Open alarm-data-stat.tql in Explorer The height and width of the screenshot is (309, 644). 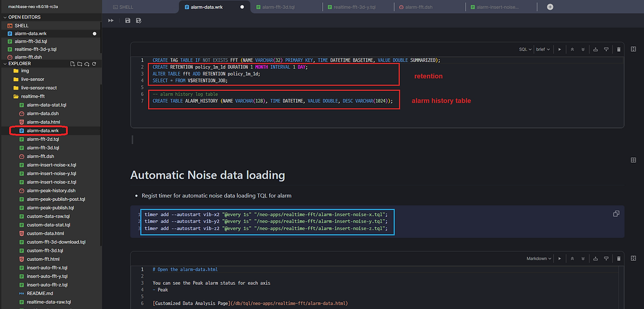point(46,105)
